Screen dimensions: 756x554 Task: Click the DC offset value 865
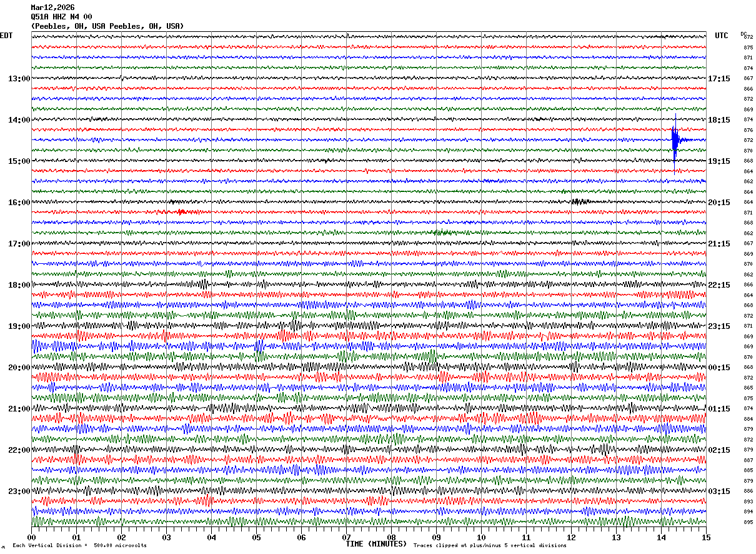pyautogui.click(x=748, y=388)
